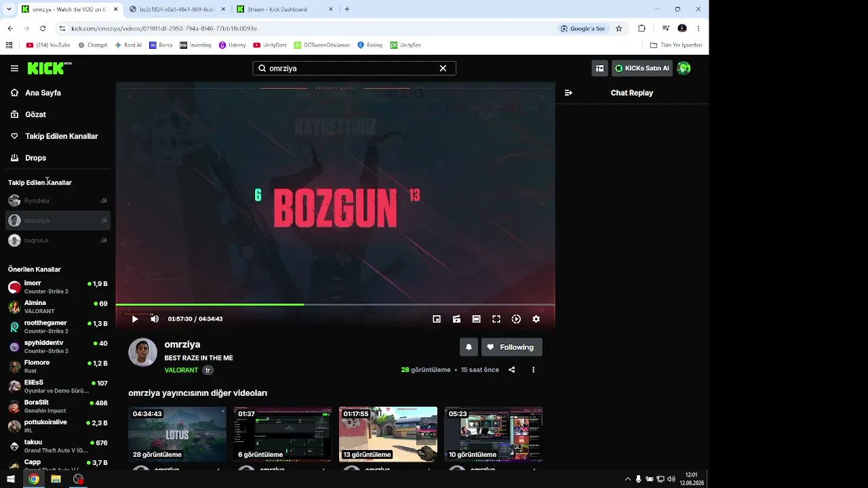
Task: Open the 05:23 video thumbnail
Action: [493, 434]
